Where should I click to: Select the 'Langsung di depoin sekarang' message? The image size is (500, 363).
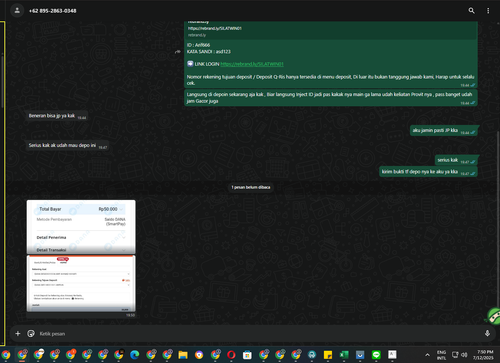(x=331, y=98)
